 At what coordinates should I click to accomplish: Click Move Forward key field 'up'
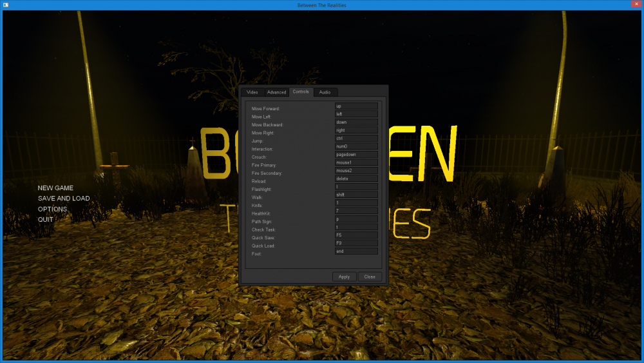[356, 106]
